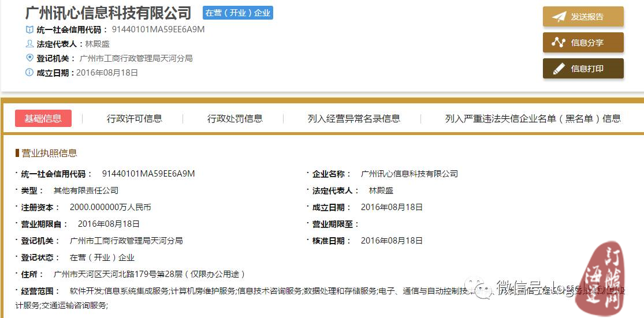Click header registration authority 广州市工商行政管理局天河分局
The height and width of the screenshot is (318, 644).
136,58
